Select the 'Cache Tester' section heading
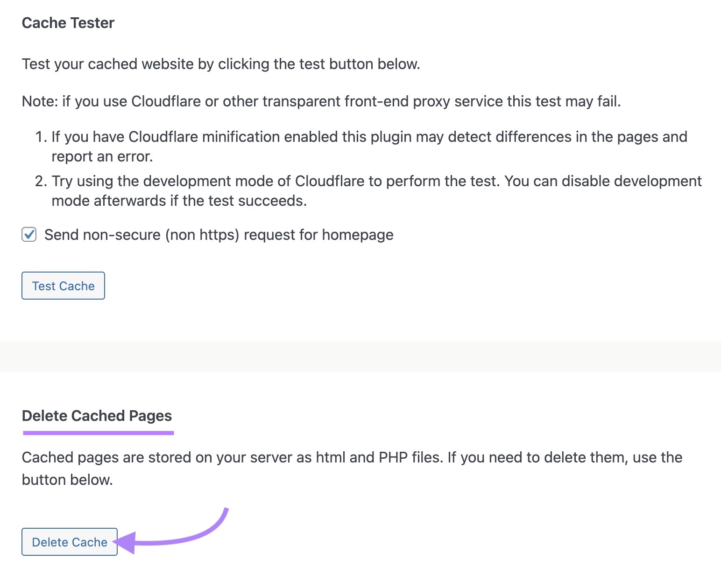 click(68, 22)
